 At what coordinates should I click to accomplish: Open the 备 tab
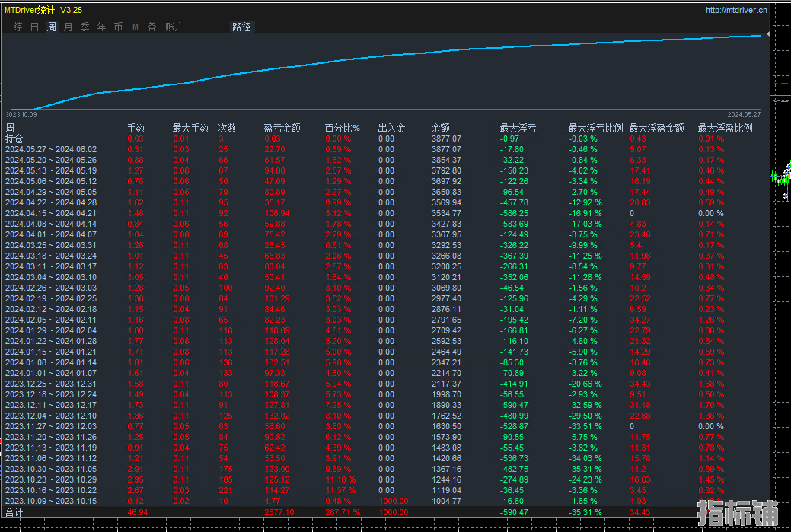(x=152, y=27)
